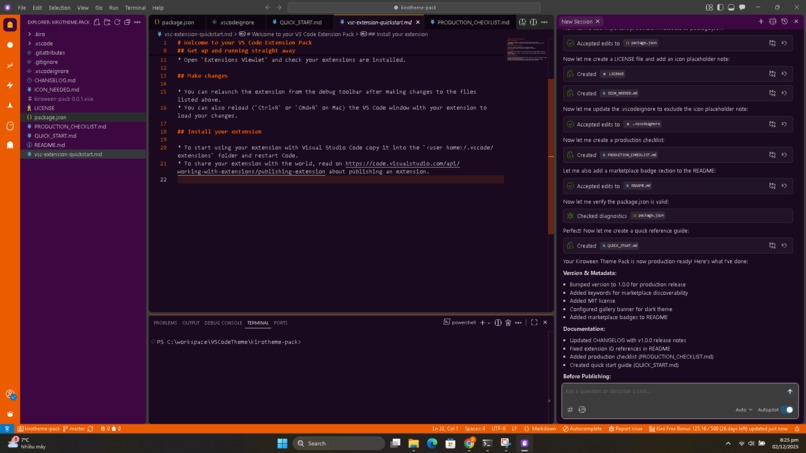The image size is (806, 453).
Task: Toggle Autocomplete in status bar
Action: 582,429
